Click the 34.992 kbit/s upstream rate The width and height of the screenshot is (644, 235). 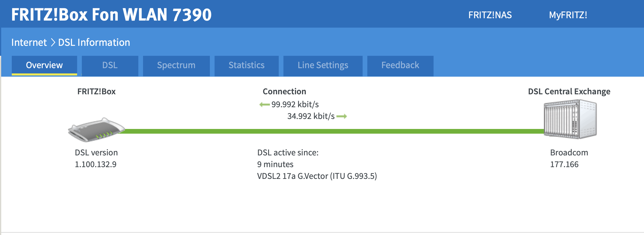coord(311,116)
